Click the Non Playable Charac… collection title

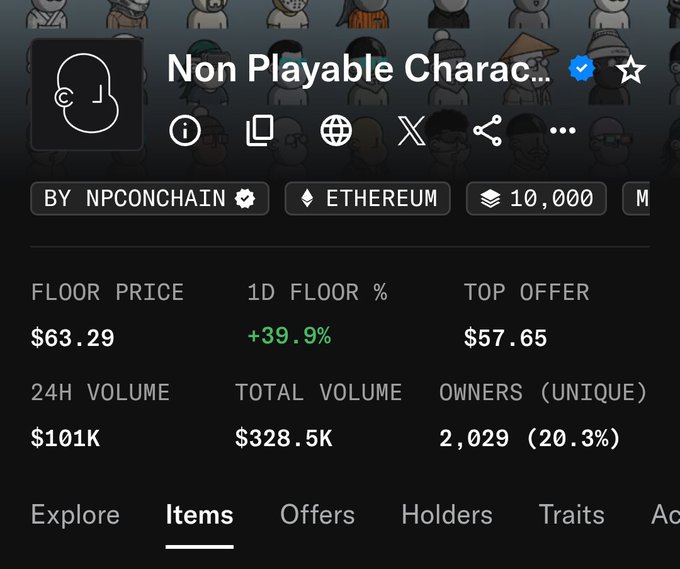point(359,69)
